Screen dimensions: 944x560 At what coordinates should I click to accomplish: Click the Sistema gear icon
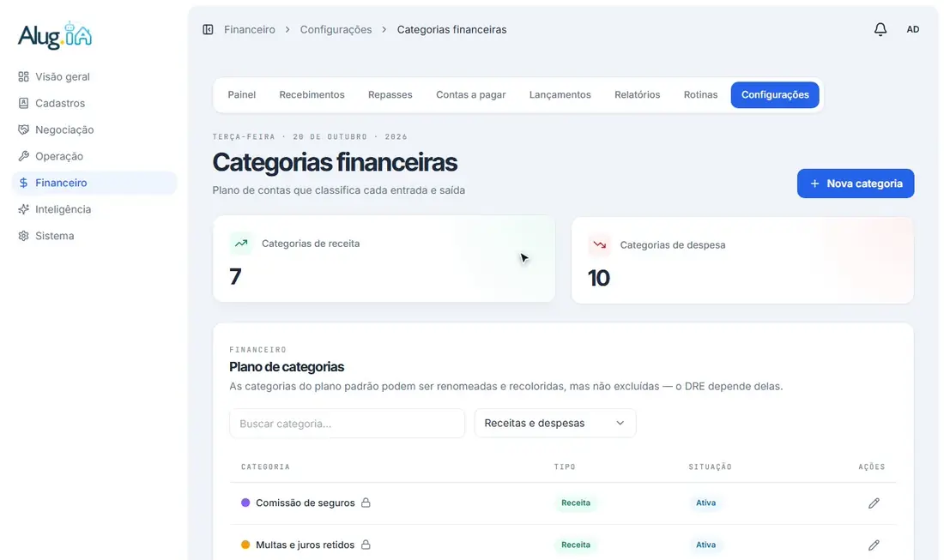[23, 235]
